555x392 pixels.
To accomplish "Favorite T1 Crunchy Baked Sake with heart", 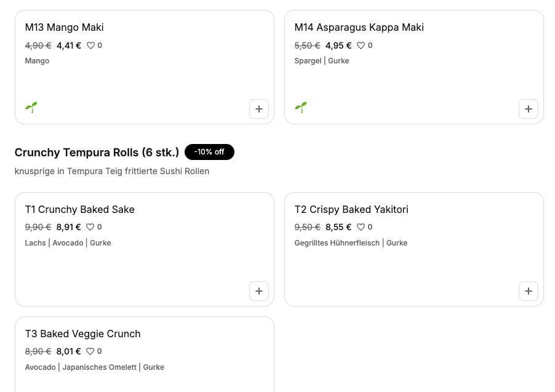I will coord(90,227).
